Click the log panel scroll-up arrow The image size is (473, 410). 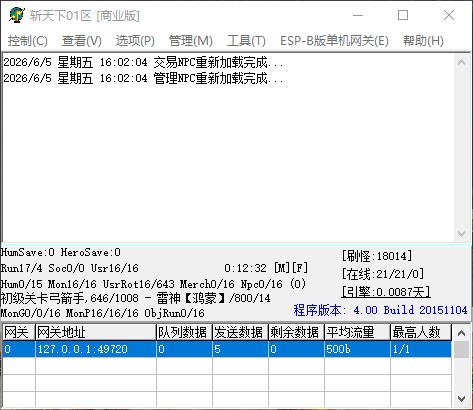click(x=462, y=62)
